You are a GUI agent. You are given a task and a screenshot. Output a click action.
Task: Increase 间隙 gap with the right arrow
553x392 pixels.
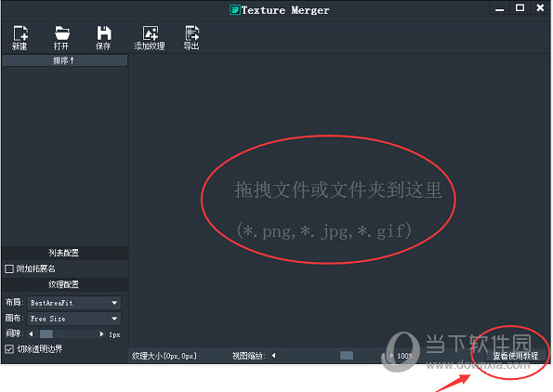(101, 333)
